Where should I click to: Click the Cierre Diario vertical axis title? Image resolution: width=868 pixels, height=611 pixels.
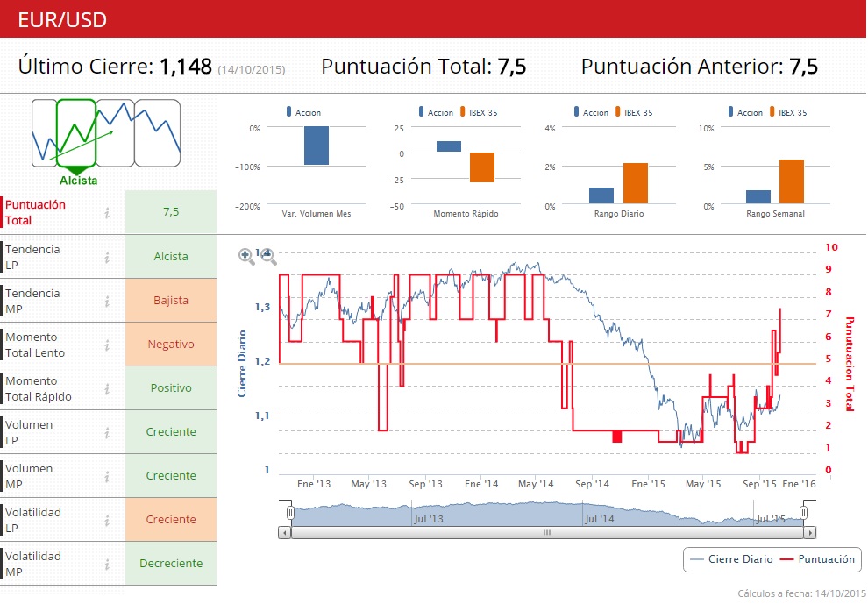coord(241,364)
